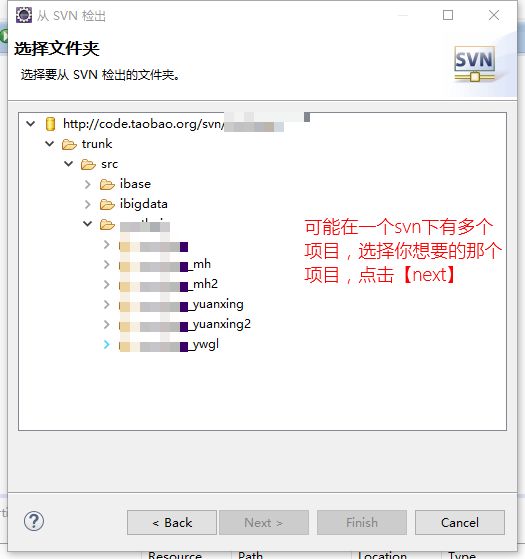Viewport: 525px width, 559px height.
Task: Select the _yuanxing project row
Action: [181, 304]
